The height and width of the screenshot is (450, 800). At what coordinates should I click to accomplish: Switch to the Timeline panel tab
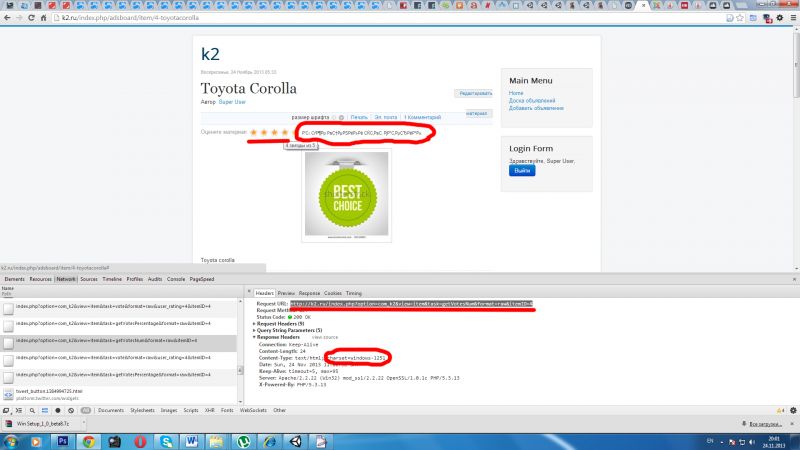[112, 280]
